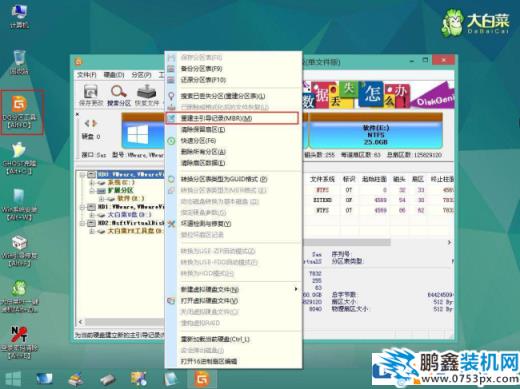Open the NT boot repair desktop shortcut
The width and height of the screenshot is (520, 389).
19,343
